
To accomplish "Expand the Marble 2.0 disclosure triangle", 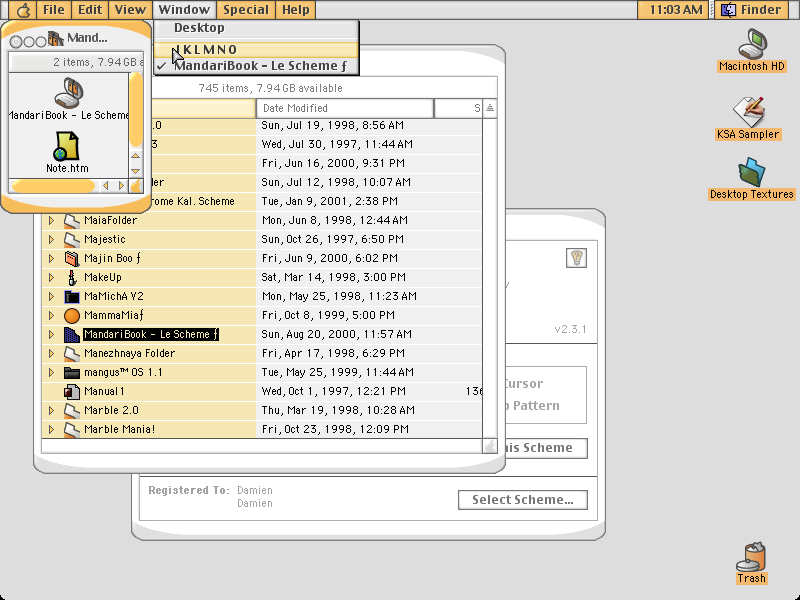I will point(52,410).
